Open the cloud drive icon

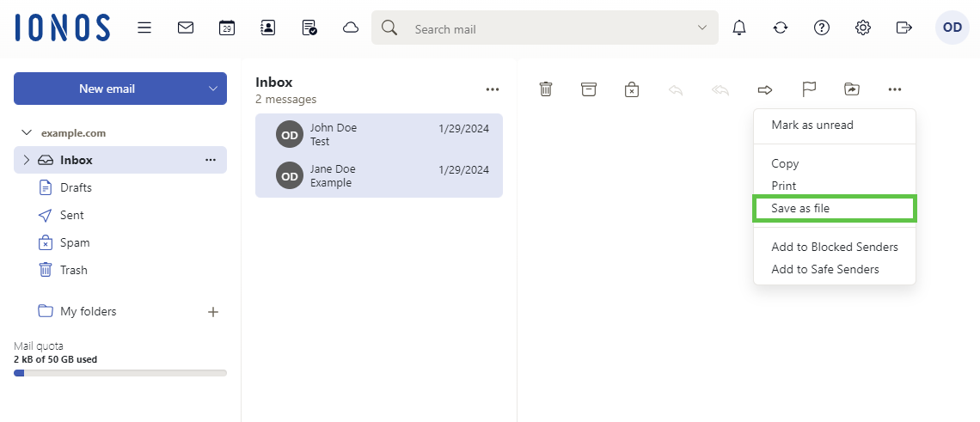click(350, 28)
